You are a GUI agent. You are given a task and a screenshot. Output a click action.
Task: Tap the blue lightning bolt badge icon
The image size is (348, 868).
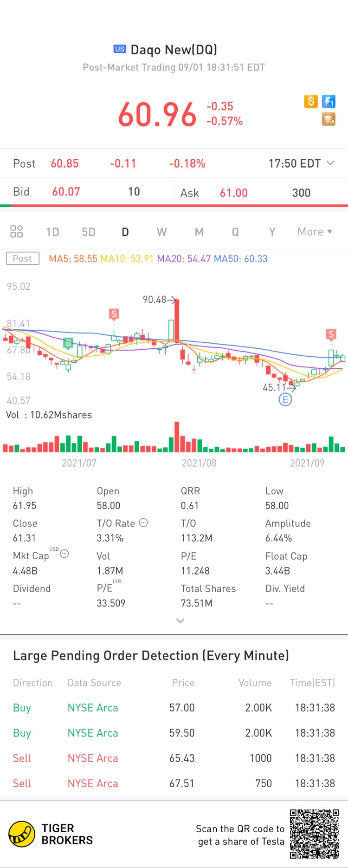329,101
